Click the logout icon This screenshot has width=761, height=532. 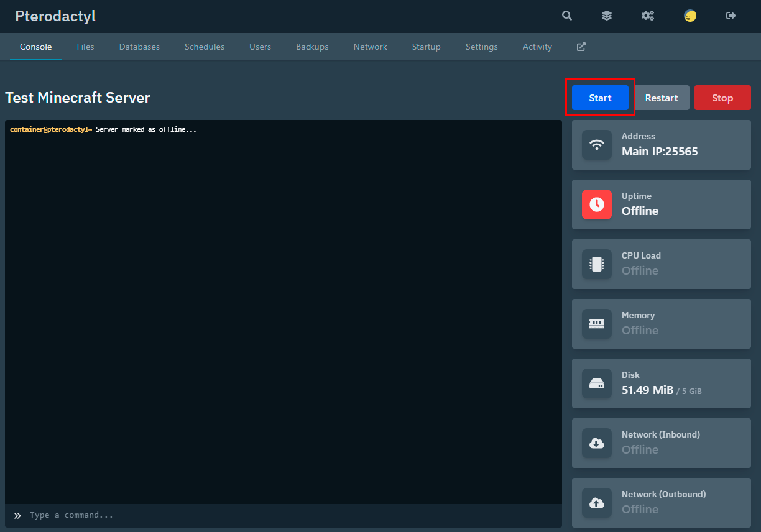[731, 16]
